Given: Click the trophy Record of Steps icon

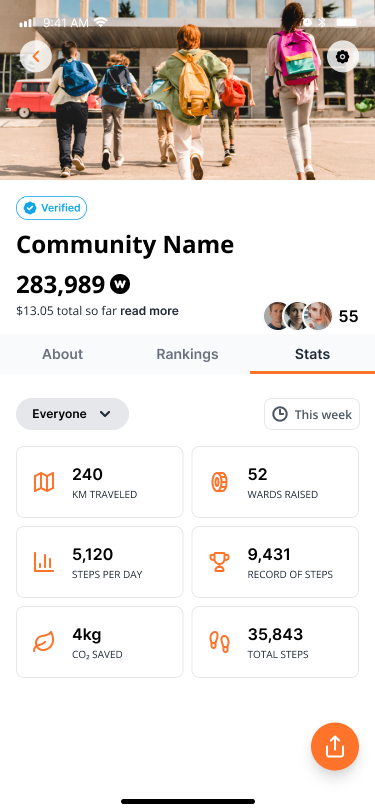Looking at the screenshot, I should click(x=220, y=562).
